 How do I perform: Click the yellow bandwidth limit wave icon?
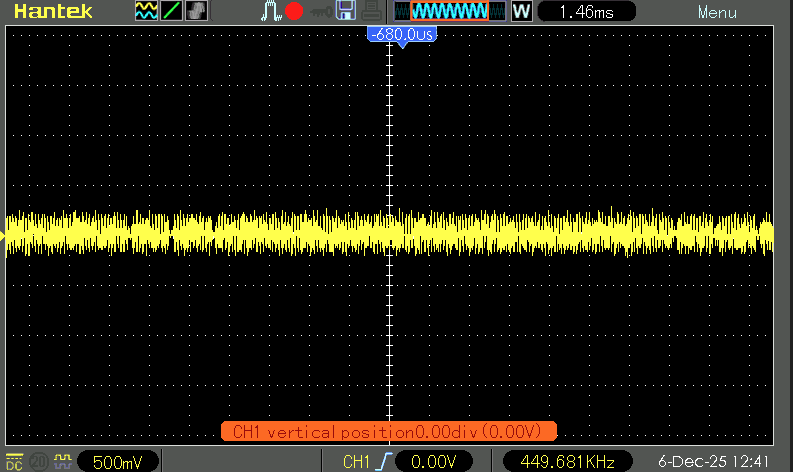click(62, 461)
